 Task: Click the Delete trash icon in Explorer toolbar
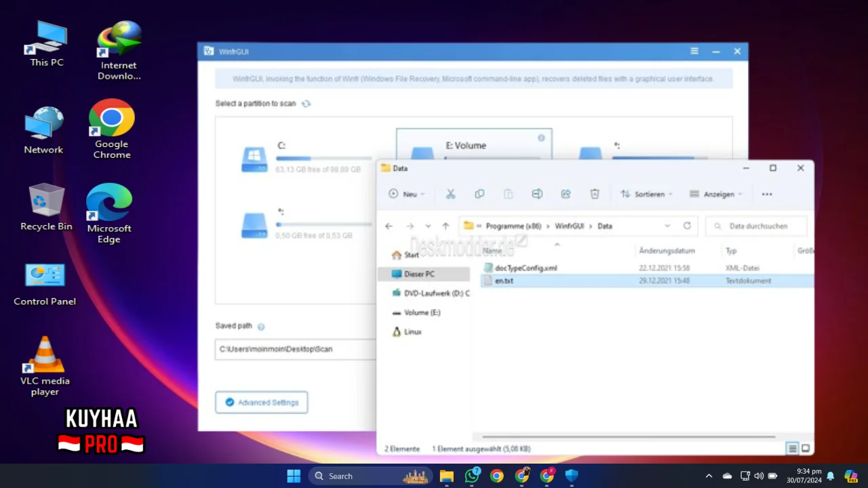pos(595,194)
